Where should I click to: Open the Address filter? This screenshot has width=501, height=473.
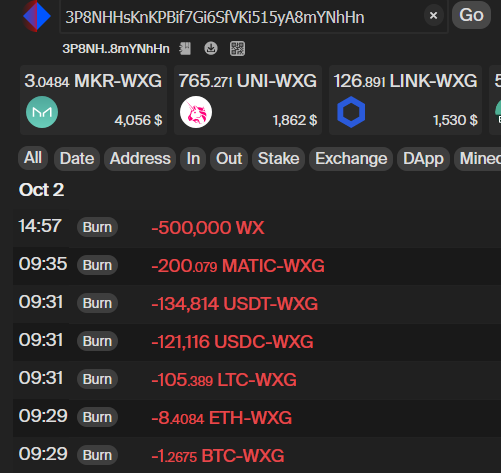click(x=140, y=159)
